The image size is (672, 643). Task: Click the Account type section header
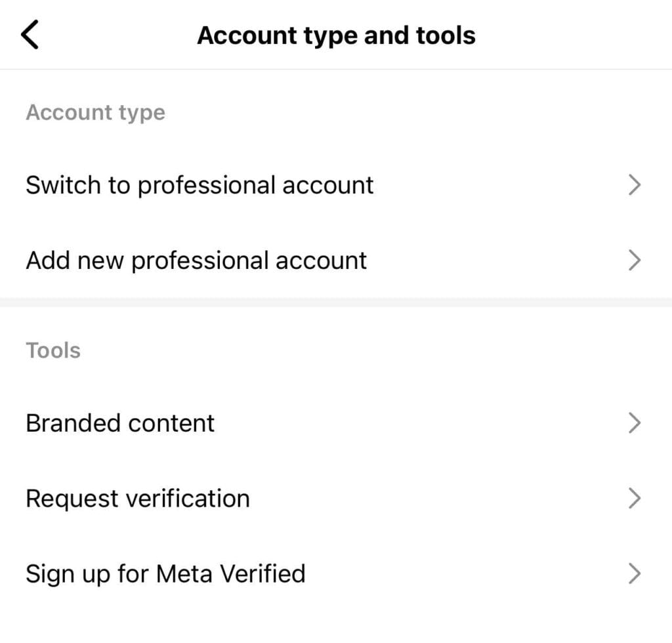(96, 112)
